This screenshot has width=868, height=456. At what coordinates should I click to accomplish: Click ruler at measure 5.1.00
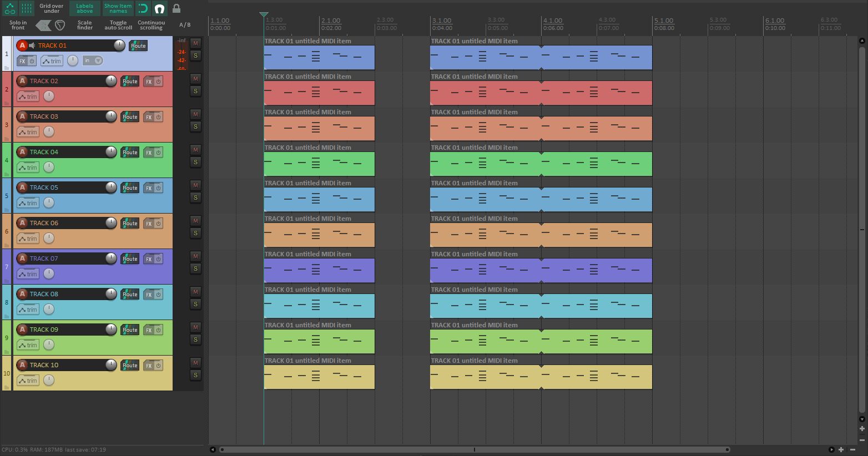click(x=663, y=21)
